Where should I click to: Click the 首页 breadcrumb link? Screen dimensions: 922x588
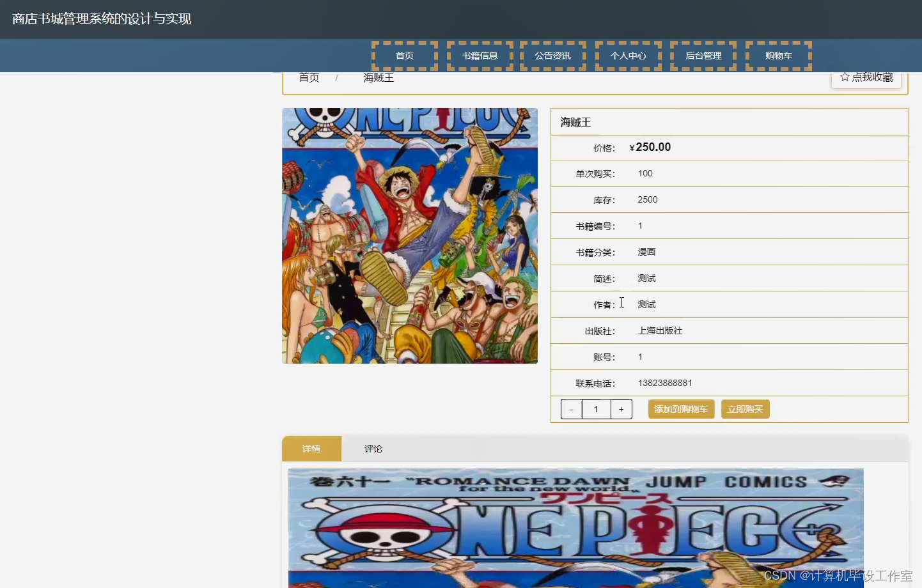(x=309, y=77)
